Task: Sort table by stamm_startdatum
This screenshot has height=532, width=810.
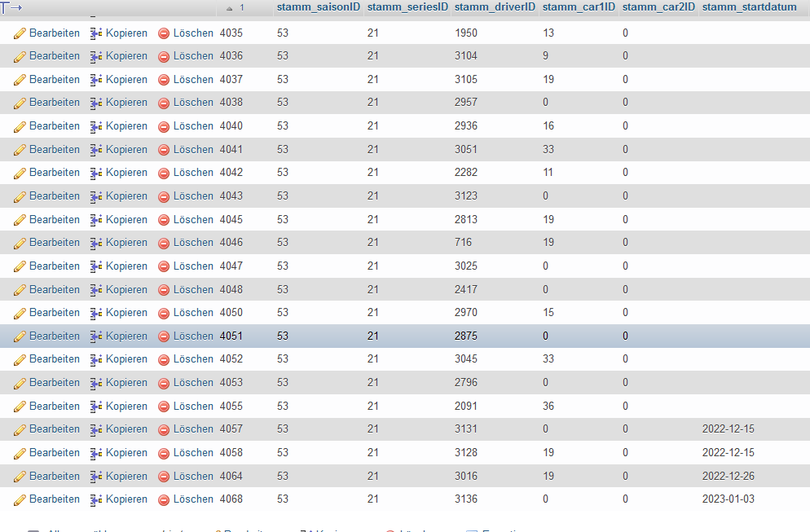Action: 749,7
